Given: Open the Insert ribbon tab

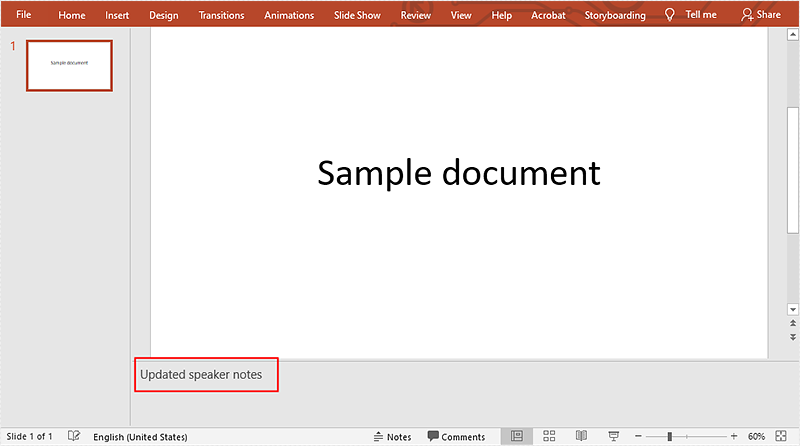Looking at the screenshot, I should click(117, 15).
